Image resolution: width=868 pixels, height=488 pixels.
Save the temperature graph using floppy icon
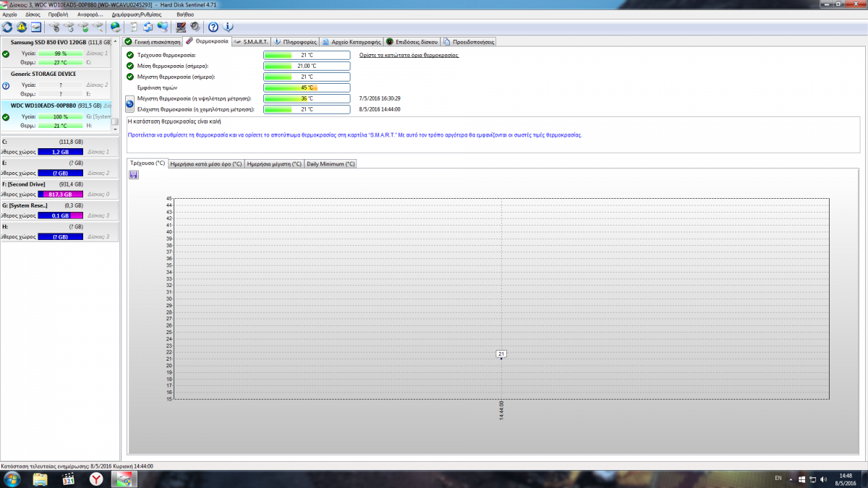coord(134,175)
